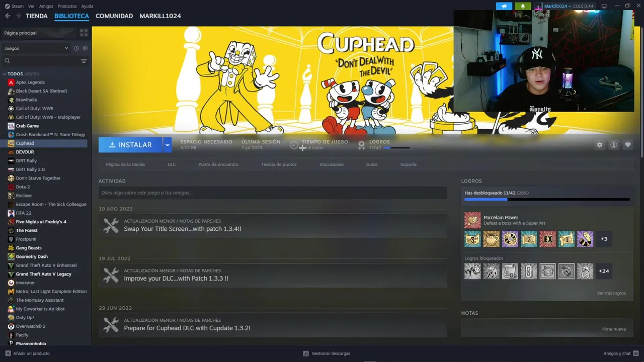
Task: Open Cuphead game settings gear
Action: (x=599, y=145)
